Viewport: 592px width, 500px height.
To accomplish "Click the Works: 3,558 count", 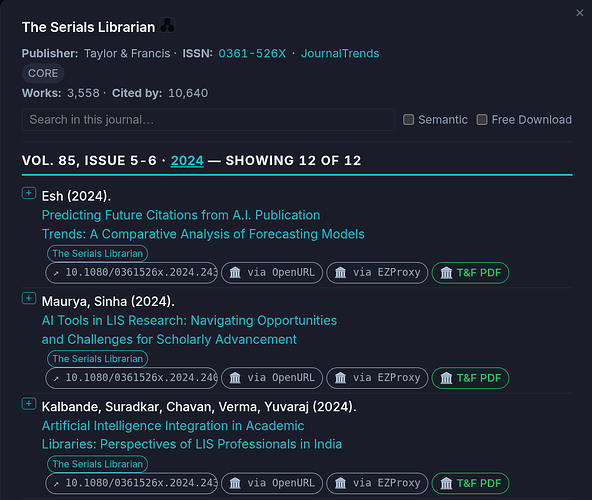I will pos(61,93).
